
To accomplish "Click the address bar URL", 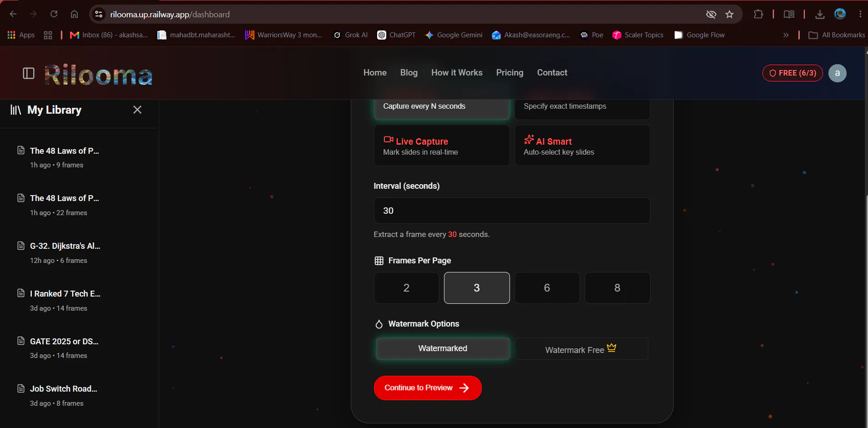I will [170, 15].
